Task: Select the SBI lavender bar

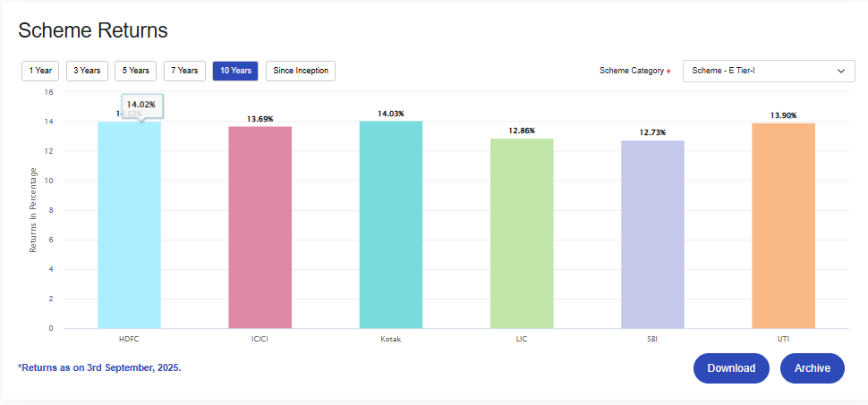Action: [x=652, y=234]
